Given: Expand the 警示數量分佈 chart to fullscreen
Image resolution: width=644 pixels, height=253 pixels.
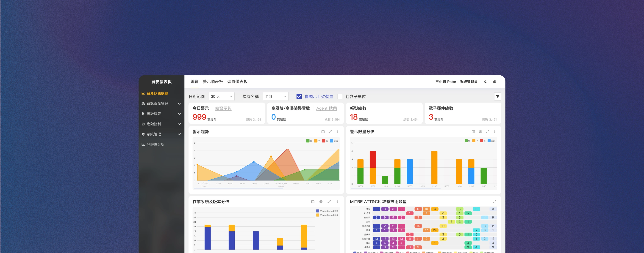Looking at the screenshot, I should click(487, 132).
